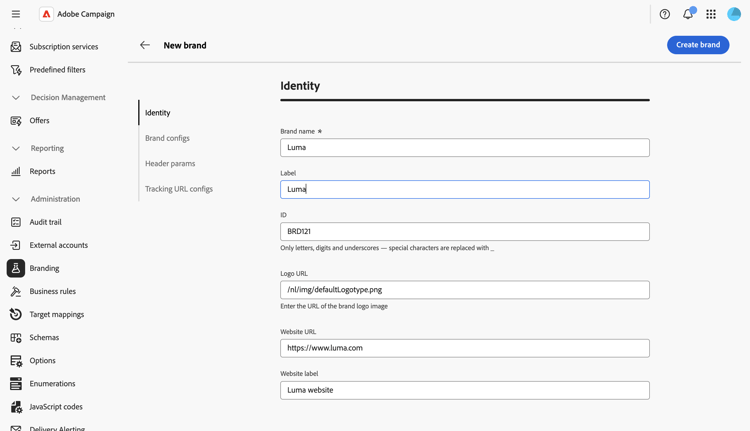Viewport: 750px width, 431px height.
Task: Click the Subscription services icon
Action: 16,46
